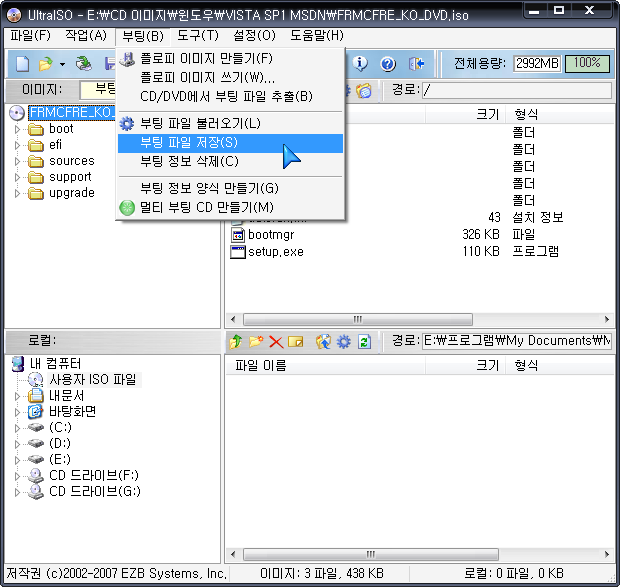This screenshot has width=620, height=587.
Task: Choose 부팅 파일 불러오기(L) menu entry
Action: pos(231,124)
